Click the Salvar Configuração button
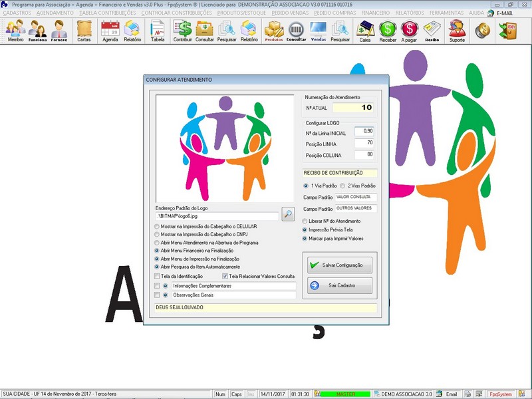Image resolution: width=532 pixels, height=399 pixels. pos(340,265)
